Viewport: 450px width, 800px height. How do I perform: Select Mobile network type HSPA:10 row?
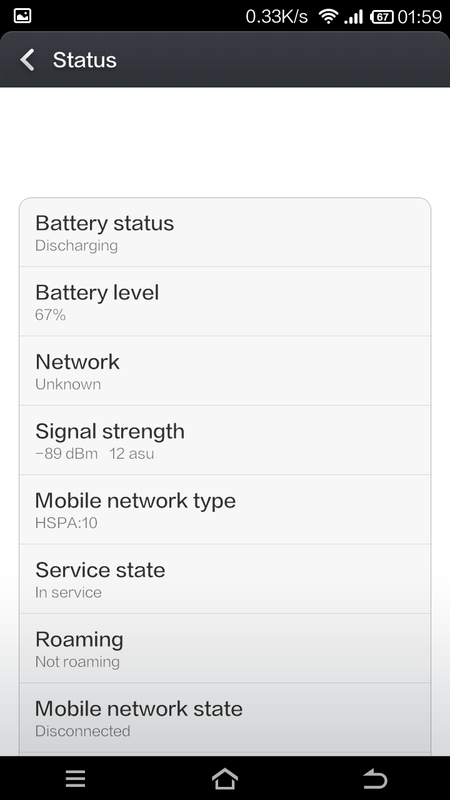[x=225, y=509]
